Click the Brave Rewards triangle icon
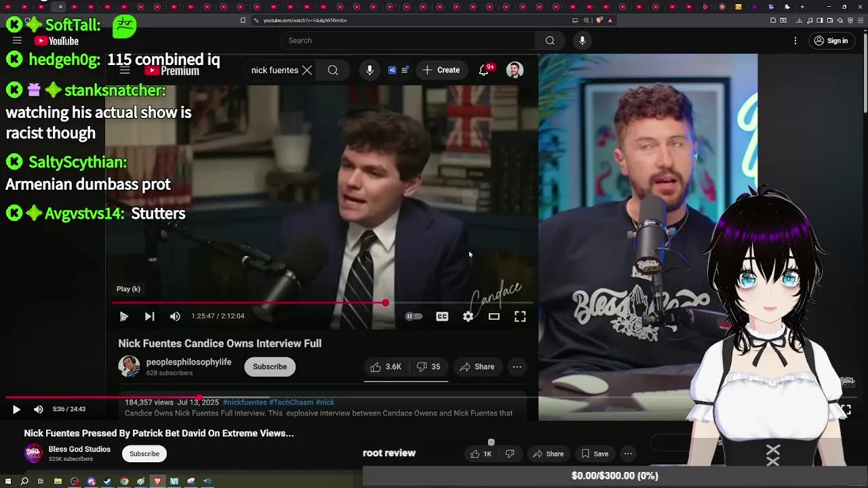Image resolution: width=868 pixels, height=488 pixels. coord(610,20)
